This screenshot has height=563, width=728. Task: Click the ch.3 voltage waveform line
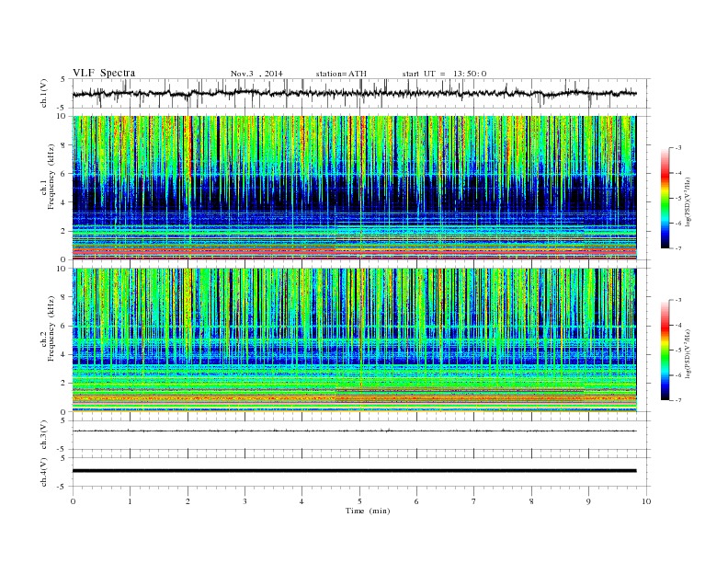354,431
